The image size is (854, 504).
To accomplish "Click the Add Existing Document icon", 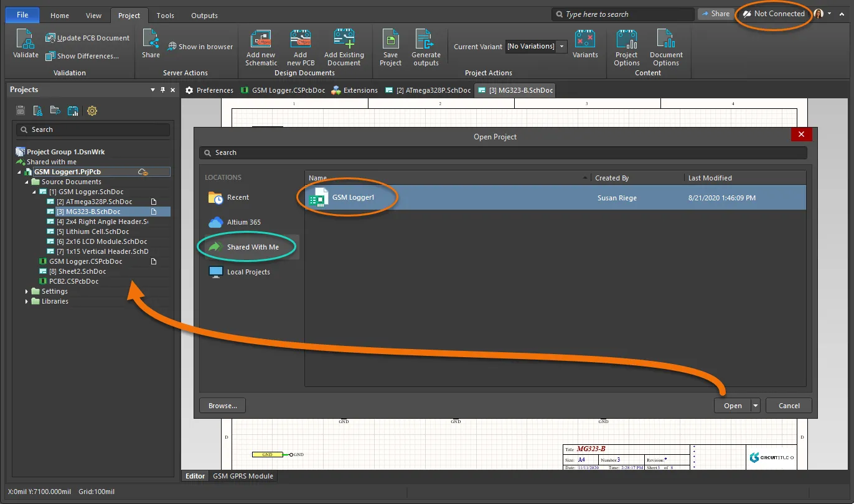I will click(x=344, y=39).
